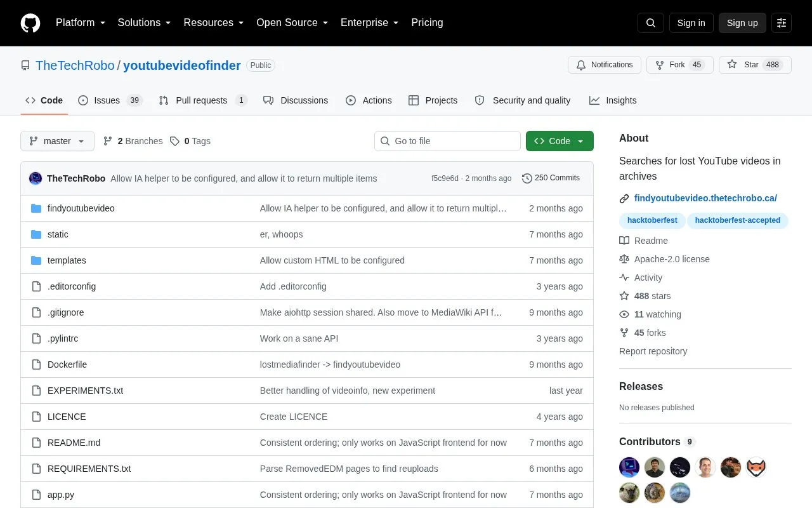Viewport: 812px width, 508px height.
Task: Open the Actions tab
Action: 369,100
